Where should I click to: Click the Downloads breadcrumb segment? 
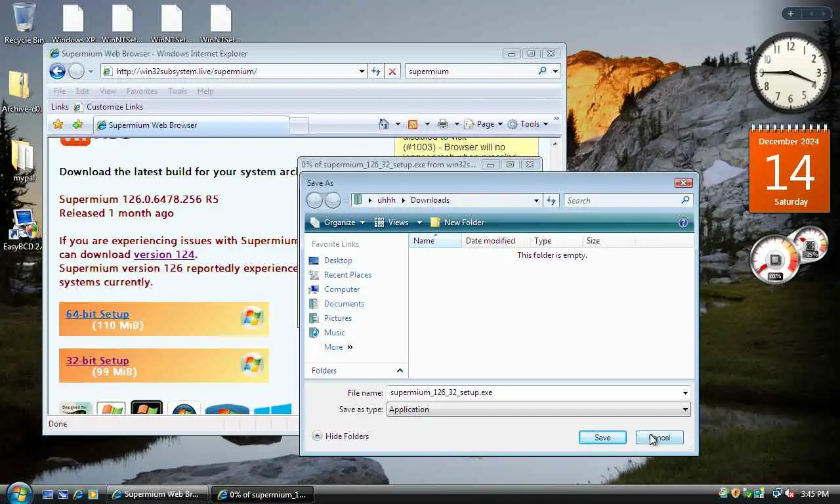[430, 200]
